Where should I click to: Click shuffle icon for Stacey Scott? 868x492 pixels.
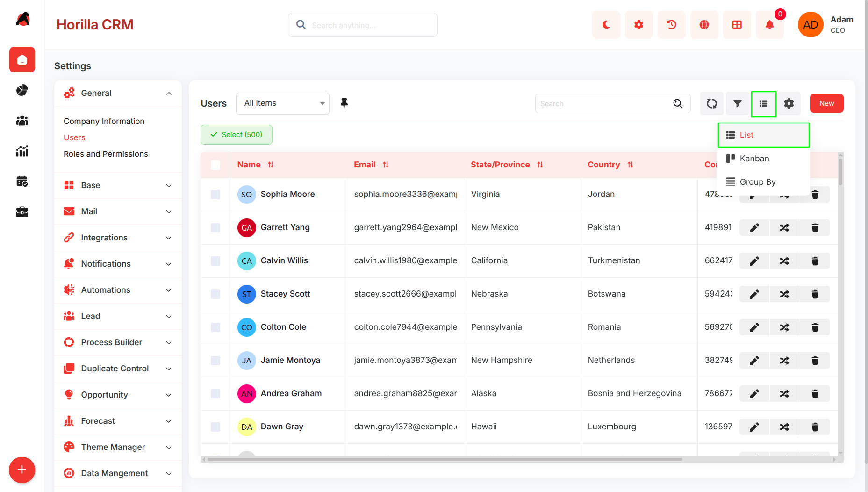click(x=784, y=294)
